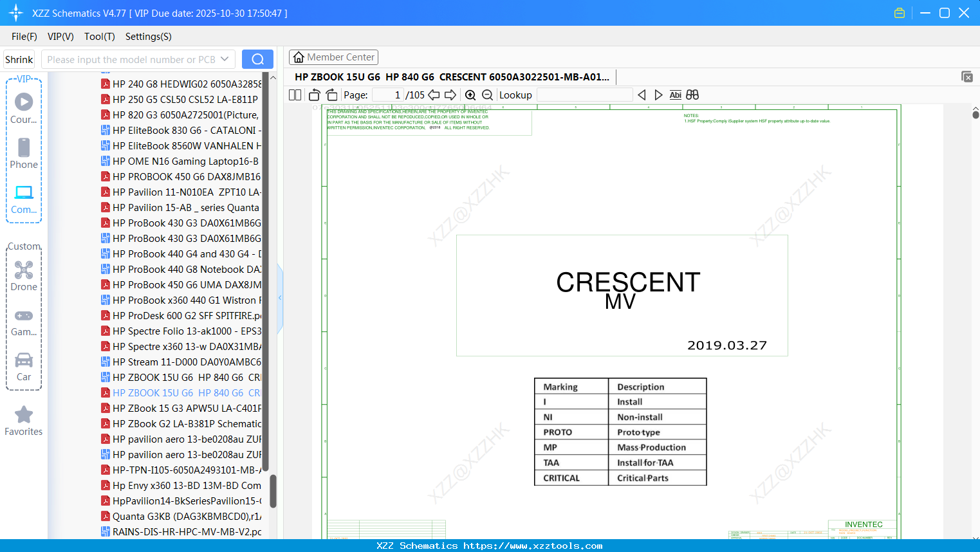Go to next page arrow

450,95
